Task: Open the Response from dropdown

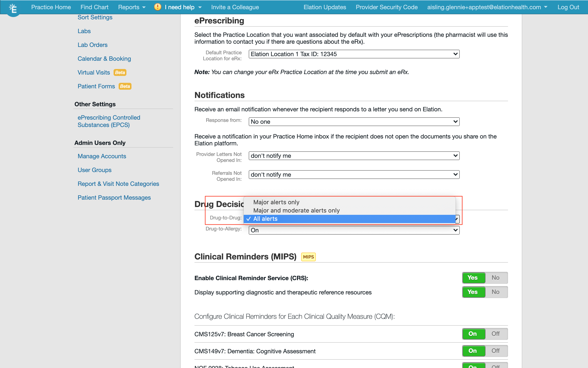Action: click(354, 122)
